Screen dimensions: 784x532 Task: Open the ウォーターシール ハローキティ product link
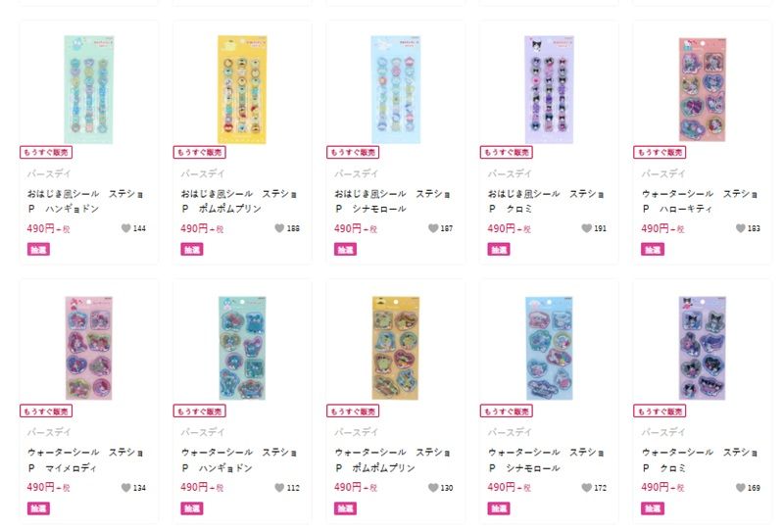(700, 201)
